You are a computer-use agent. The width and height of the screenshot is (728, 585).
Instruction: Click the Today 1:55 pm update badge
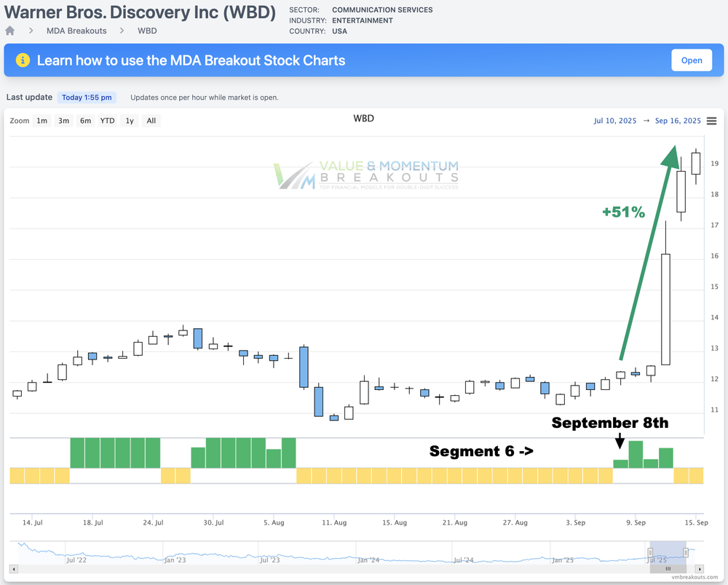point(87,97)
